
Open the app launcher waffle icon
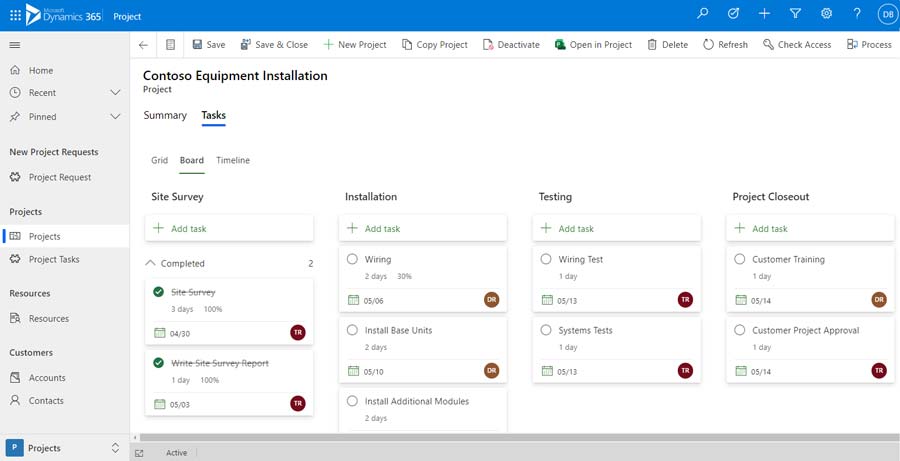point(15,15)
